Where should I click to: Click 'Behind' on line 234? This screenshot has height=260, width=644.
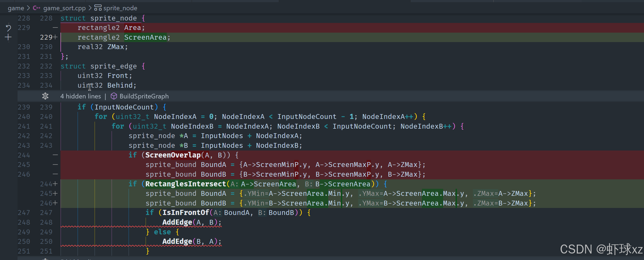(x=120, y=85)
